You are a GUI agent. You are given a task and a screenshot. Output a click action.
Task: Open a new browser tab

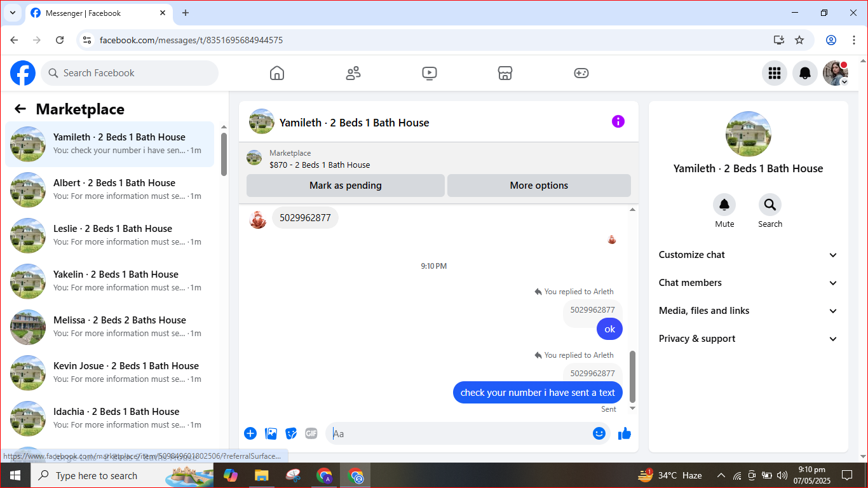(x=186, y=13)
